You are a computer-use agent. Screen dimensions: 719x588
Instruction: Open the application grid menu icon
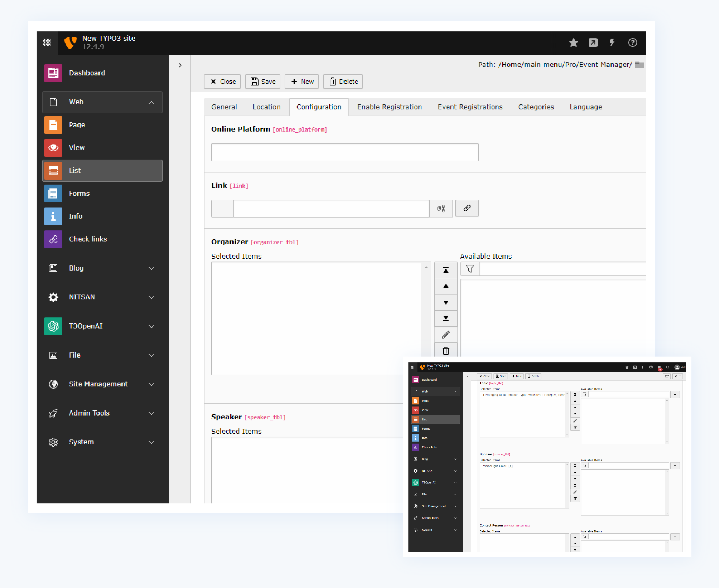[x=47, y=43]
